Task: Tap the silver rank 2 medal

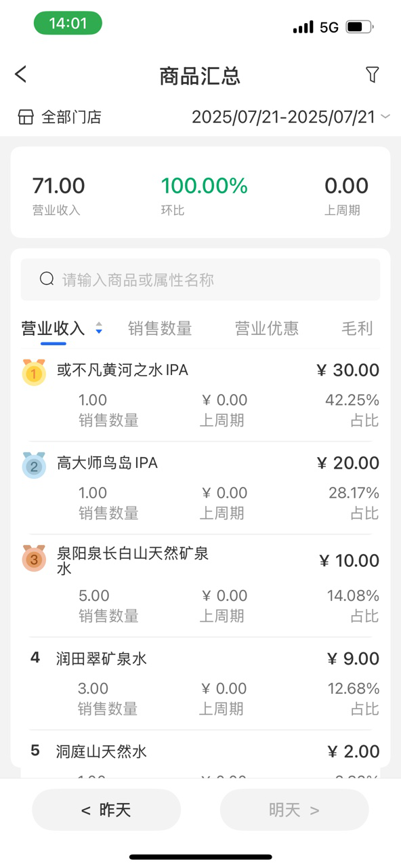Action: [34, 465]
